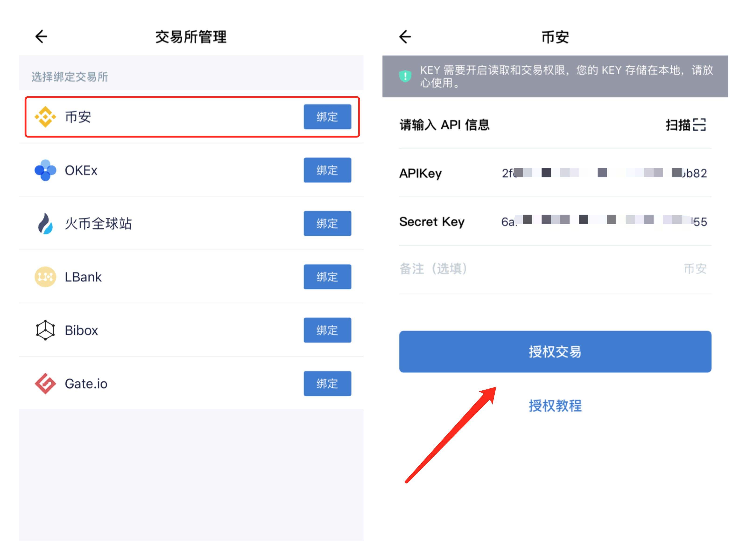The image size is (747, 560).
Task: Click the 请输入 API 信息 heading
Action: pos(444,125)
